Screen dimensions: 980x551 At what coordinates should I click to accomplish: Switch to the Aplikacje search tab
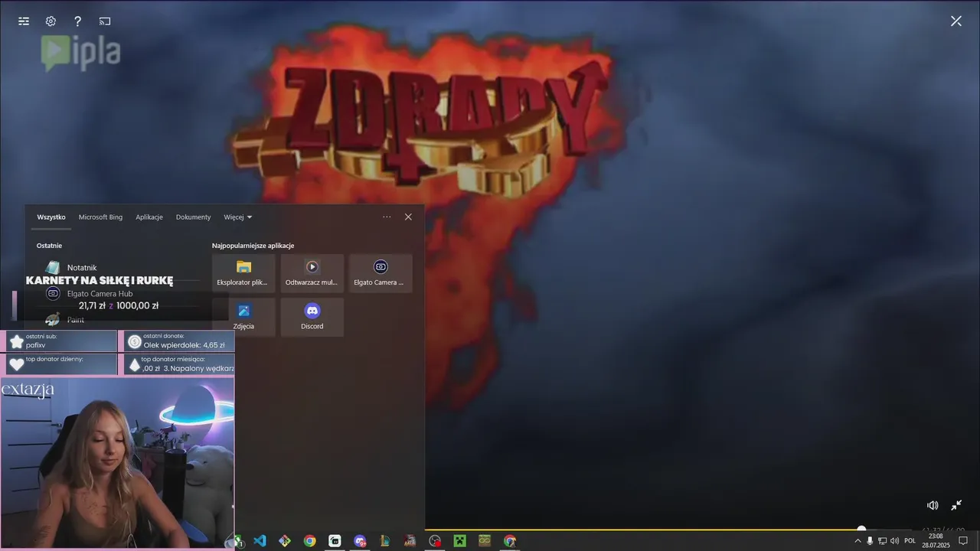(149, 217)
